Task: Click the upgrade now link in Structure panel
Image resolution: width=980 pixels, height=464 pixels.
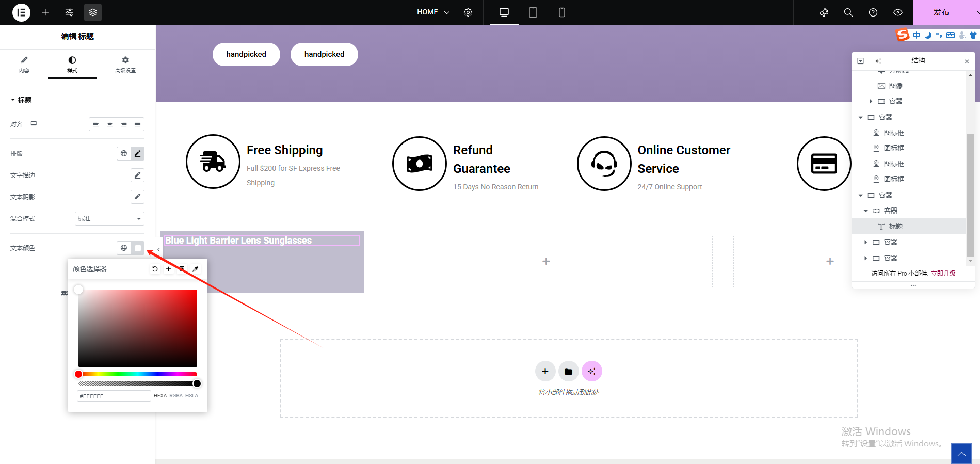Action: pyautogui.click(x=943, y=274)
